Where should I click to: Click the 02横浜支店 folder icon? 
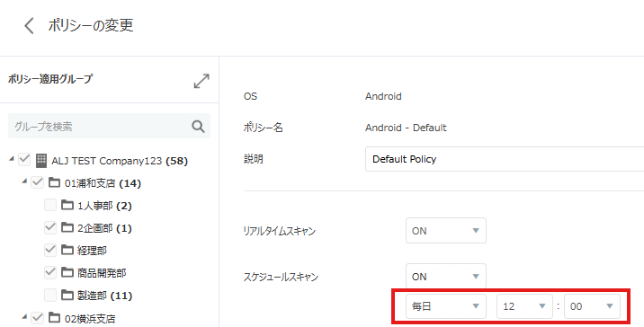54,317
